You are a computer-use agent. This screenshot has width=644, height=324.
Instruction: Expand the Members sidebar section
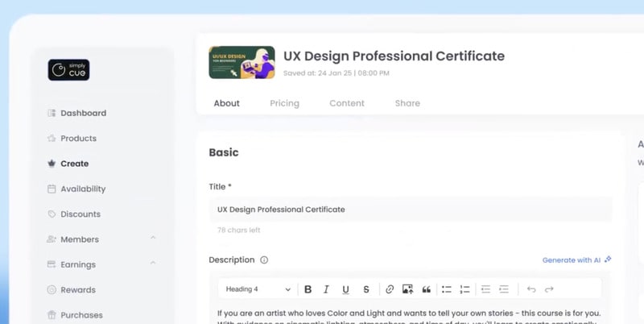tap(153, 239)
